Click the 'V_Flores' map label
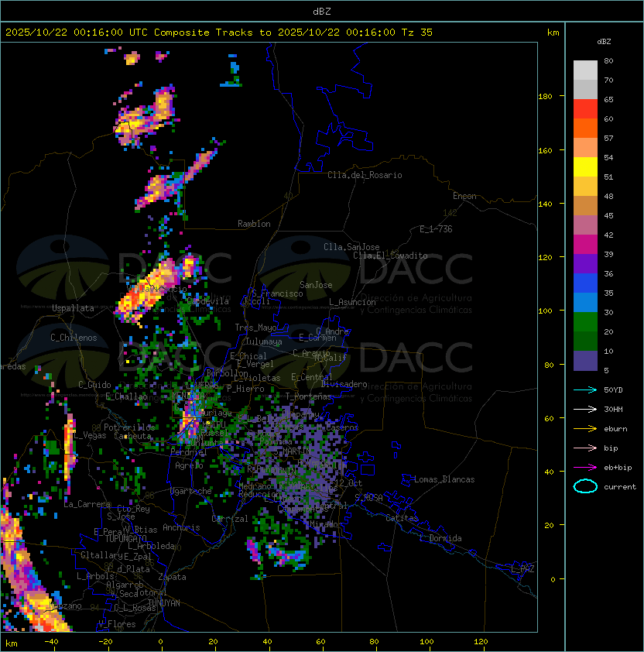The image size is (644, 652). click(x=117, y=624)
